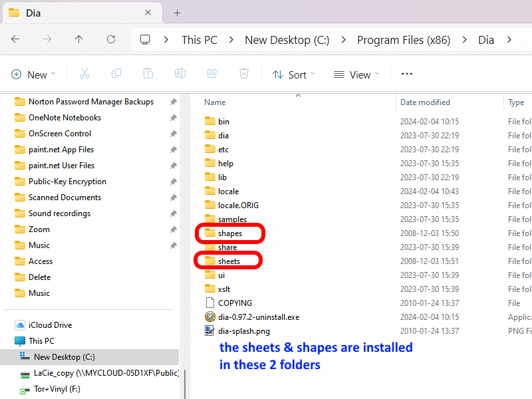Click This PC in the address bar

click(x=199, y=40)
